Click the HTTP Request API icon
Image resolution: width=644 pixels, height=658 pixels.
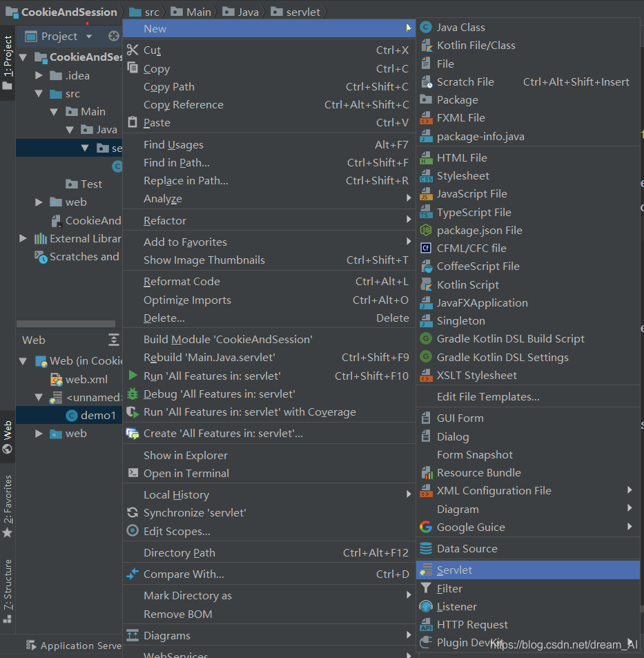tap(426, 624)
